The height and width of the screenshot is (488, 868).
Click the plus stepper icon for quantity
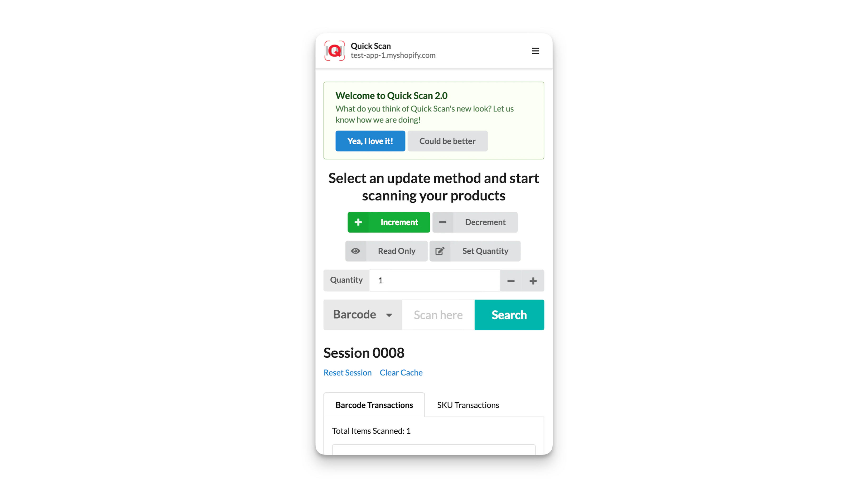(532, 280)
